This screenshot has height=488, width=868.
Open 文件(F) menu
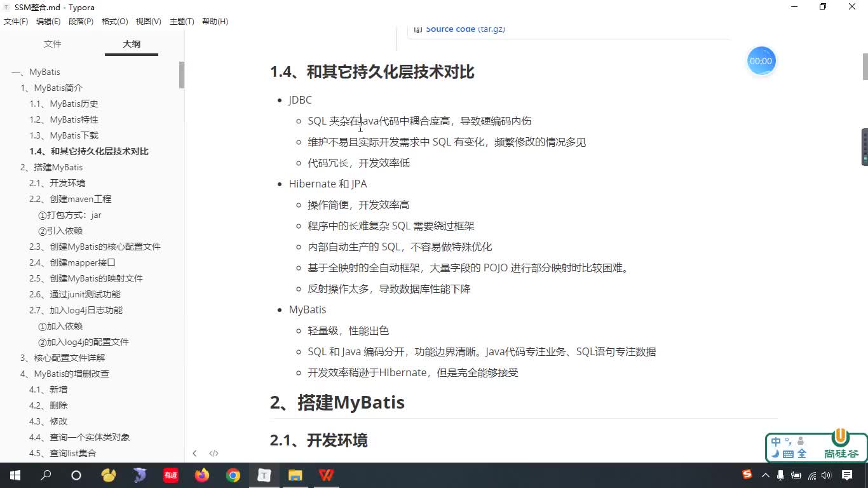(x=16, y=22)
